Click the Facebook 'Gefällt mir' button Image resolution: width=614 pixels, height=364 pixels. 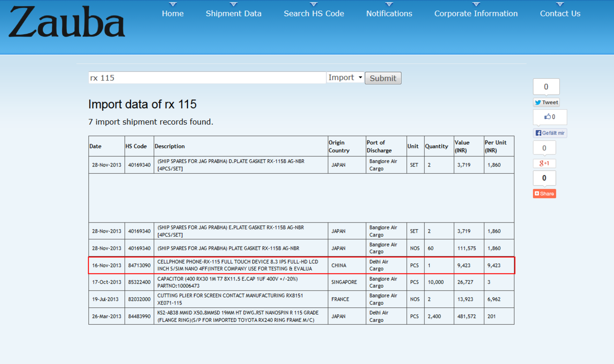(x=550, y=133)
